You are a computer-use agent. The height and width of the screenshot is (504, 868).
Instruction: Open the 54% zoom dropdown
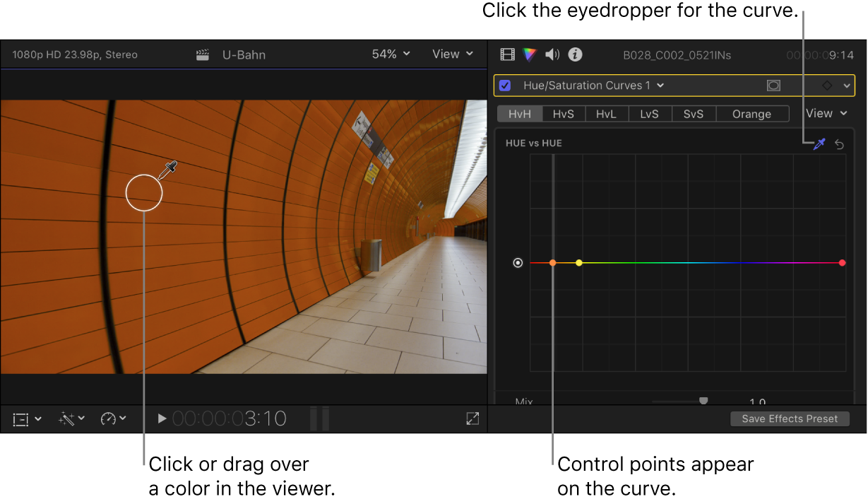pyautogui.click(x=391, y=54)
